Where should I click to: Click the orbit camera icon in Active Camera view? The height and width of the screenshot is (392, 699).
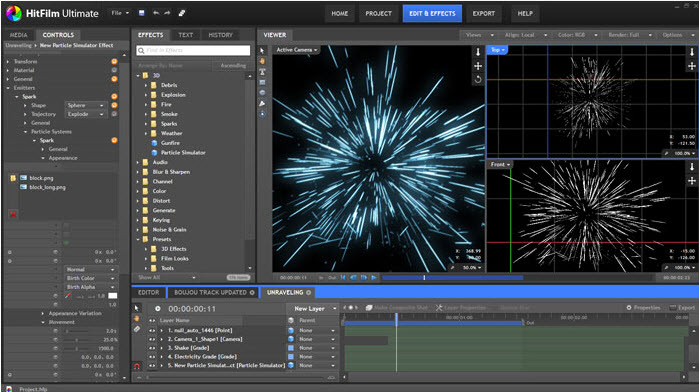(478, 79)
